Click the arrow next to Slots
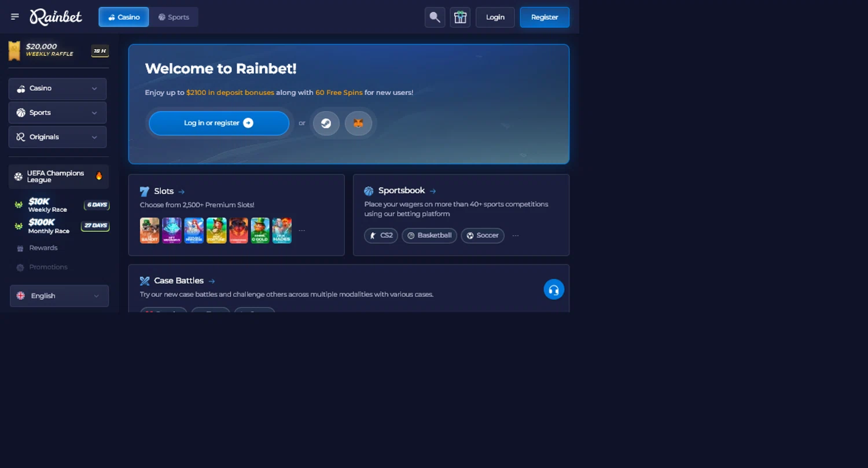This screenshot has width=868, height=468. coord(182,191)
